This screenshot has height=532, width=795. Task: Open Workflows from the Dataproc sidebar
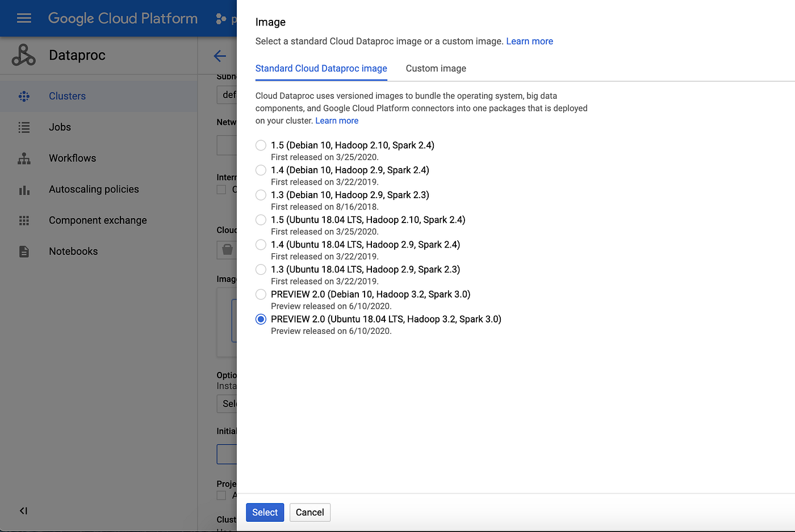(24, 158)
